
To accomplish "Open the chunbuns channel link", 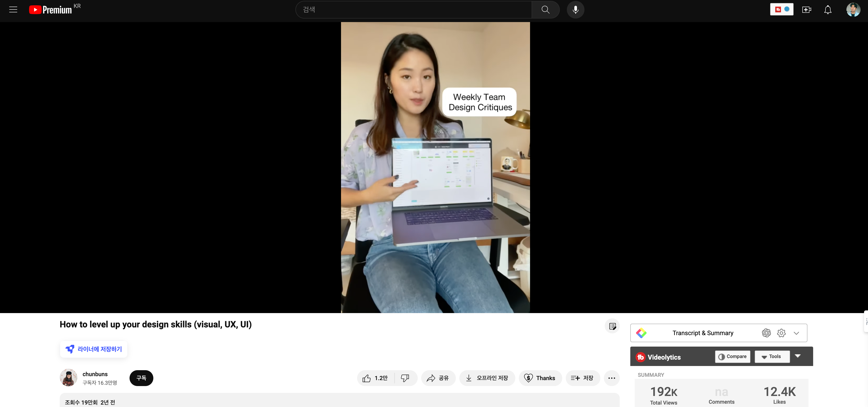I will (95, 374).
